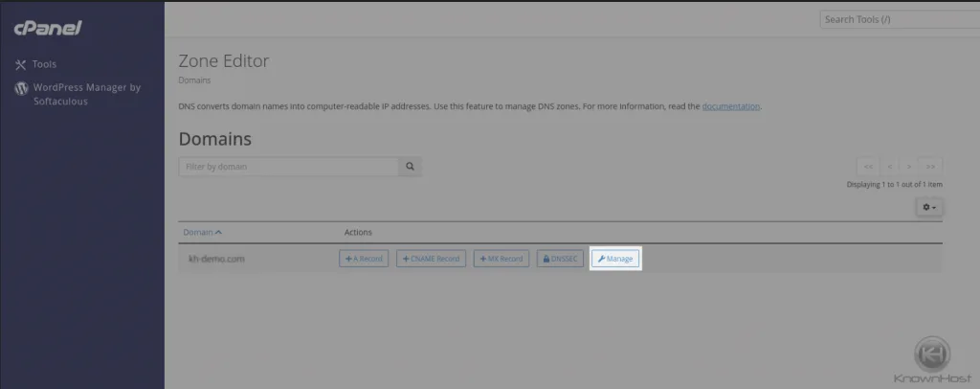Open Tools from the sidebar
Image resolution: width=980 pixels, height=389 pixels.
point(44,64)
